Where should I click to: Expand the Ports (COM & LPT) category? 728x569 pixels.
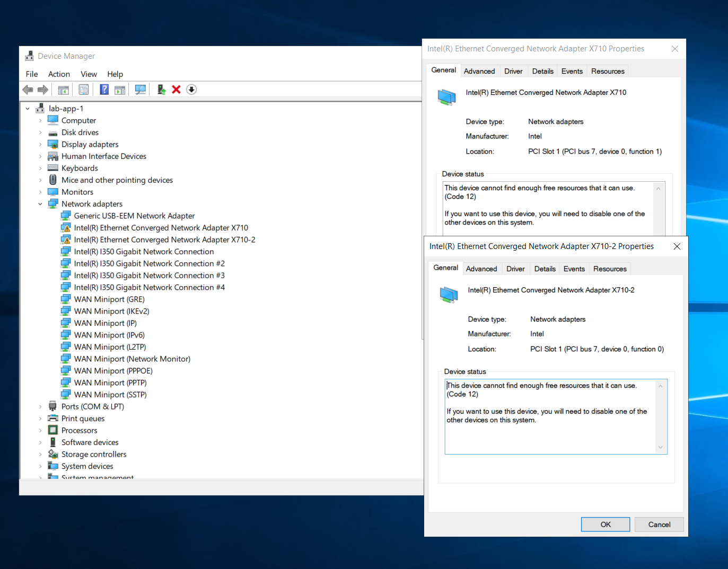pos(40,406)
